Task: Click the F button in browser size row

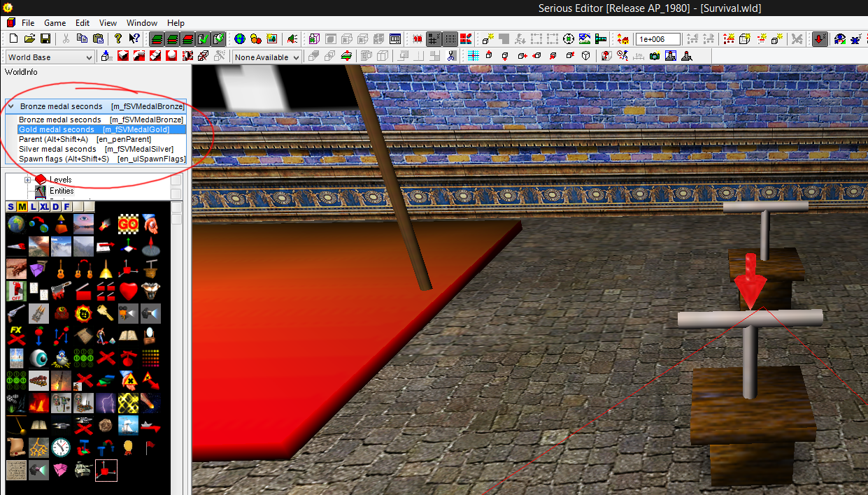Action: [66, 206]
